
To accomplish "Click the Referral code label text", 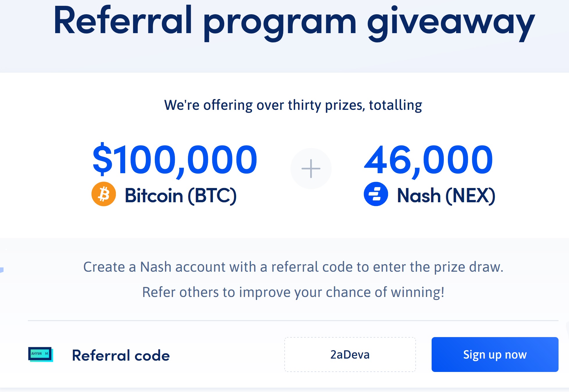I will click(121, 355).
